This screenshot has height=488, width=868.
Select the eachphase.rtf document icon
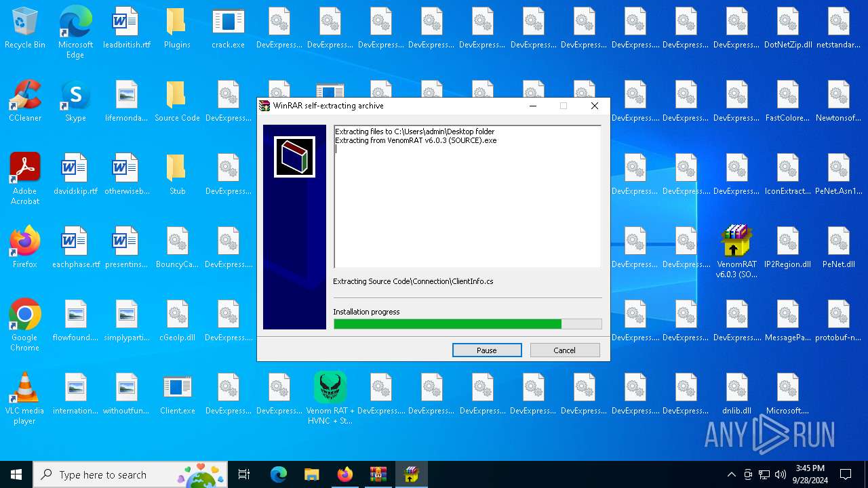(75, 247)
